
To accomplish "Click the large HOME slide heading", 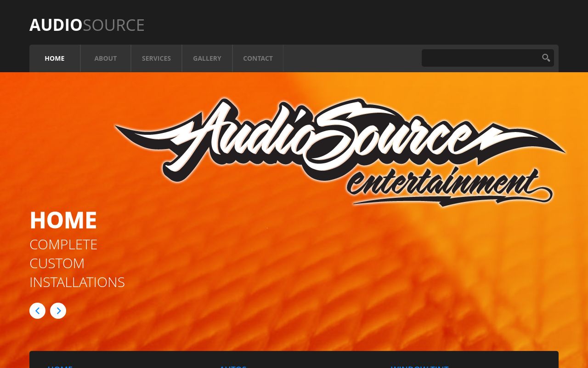I will click(63, 220).
